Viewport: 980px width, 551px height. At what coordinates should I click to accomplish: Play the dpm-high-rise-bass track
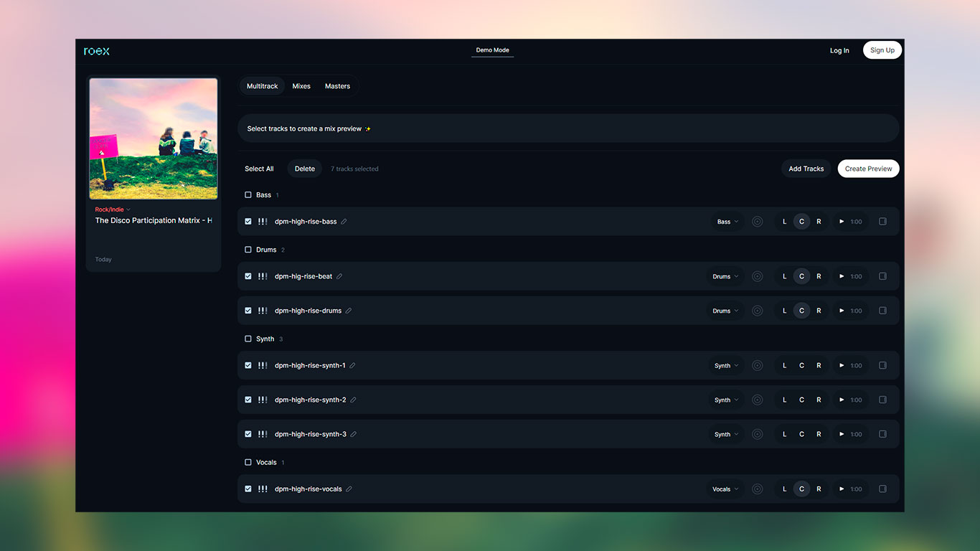coord(842,222)
